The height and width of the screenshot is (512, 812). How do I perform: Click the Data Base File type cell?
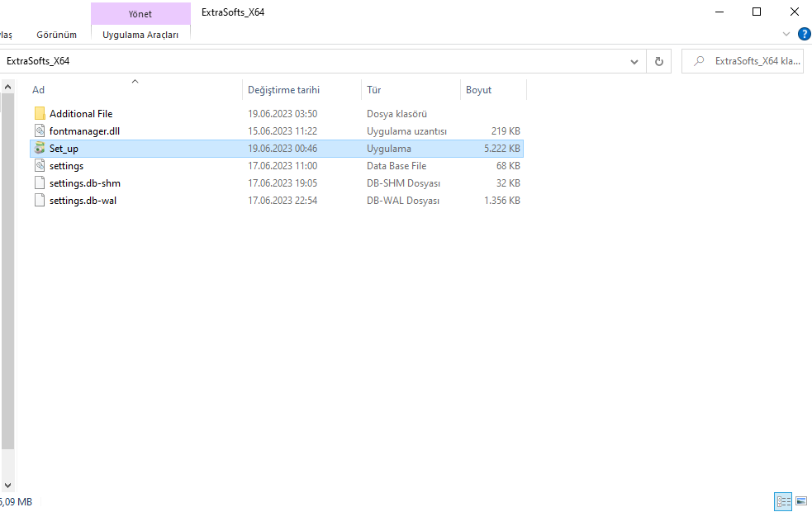pos(397,166)
